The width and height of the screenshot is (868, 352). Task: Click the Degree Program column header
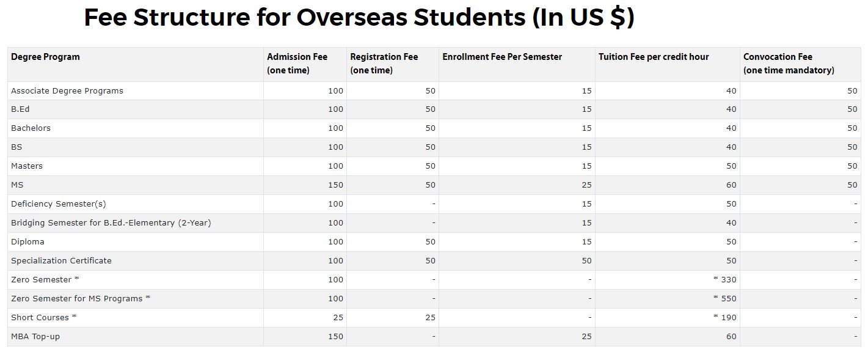(45, 57)
